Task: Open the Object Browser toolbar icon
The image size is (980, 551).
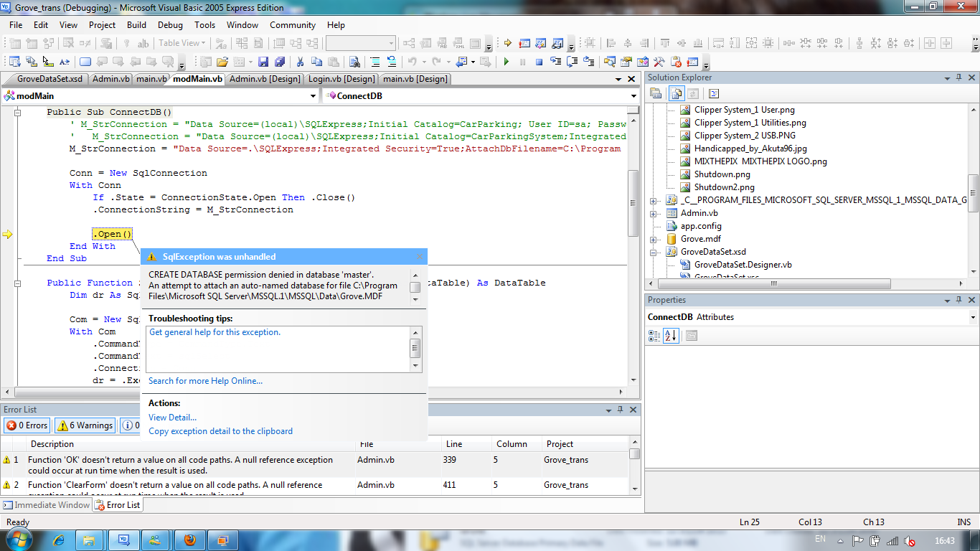Action: click(x=643, y=62)
